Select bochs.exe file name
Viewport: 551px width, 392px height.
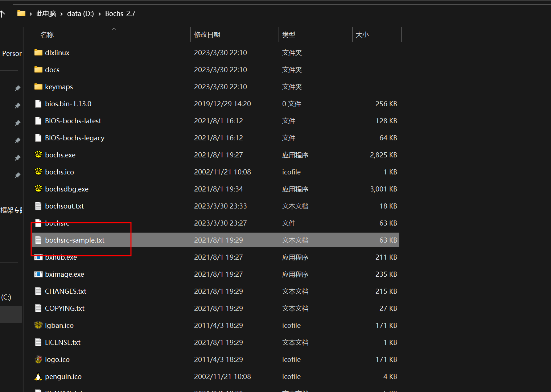click(x=60, y=155)
